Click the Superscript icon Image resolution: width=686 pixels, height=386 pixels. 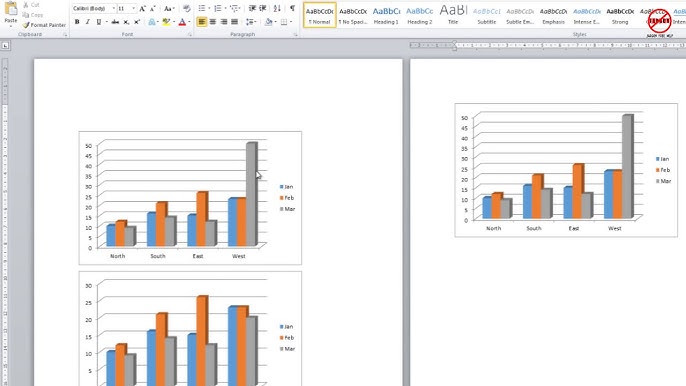click(137, 21)
